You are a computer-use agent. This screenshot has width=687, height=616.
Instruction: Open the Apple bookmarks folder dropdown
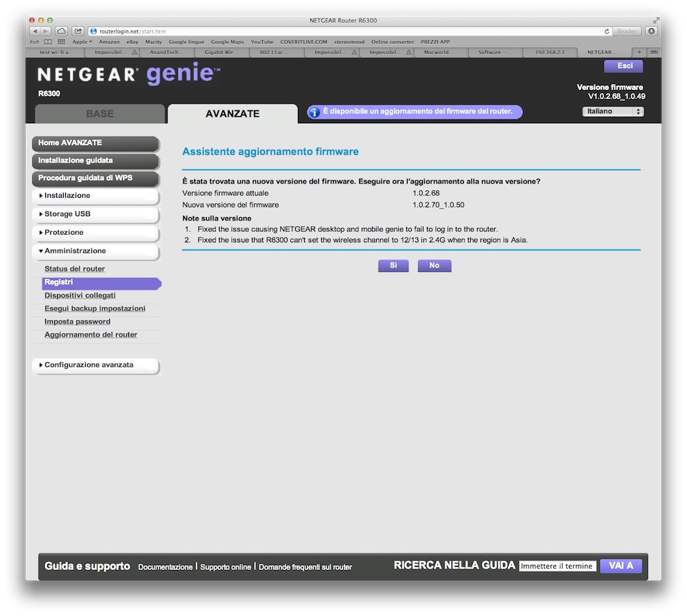[x=82, y=42]
